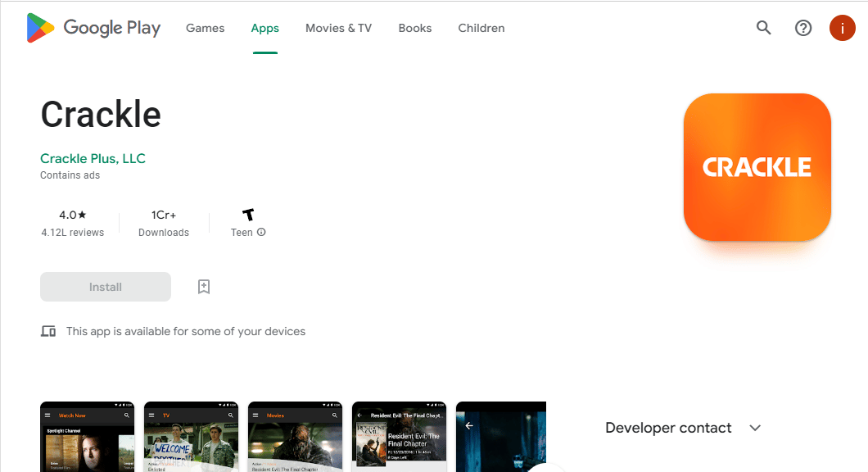Click 'This app is available' message
The height and width of the screenshot is (472, 868).
point(185,331)
